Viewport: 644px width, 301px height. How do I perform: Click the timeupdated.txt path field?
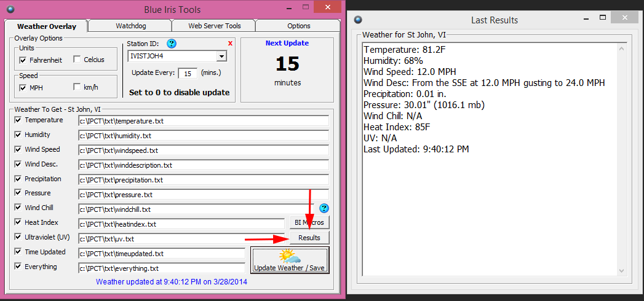coord(162,254)
